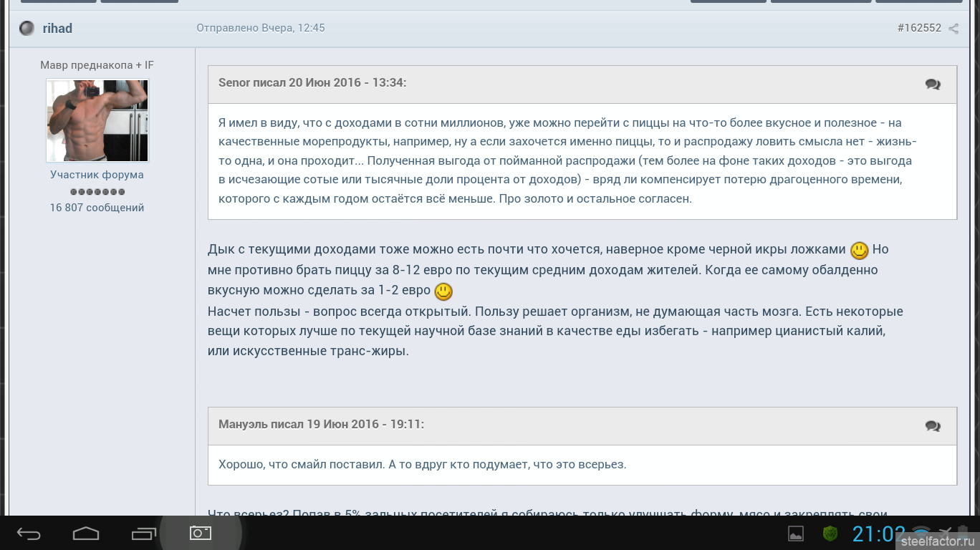Click the gallery image notification icon
980x550 pixels.
796,534
